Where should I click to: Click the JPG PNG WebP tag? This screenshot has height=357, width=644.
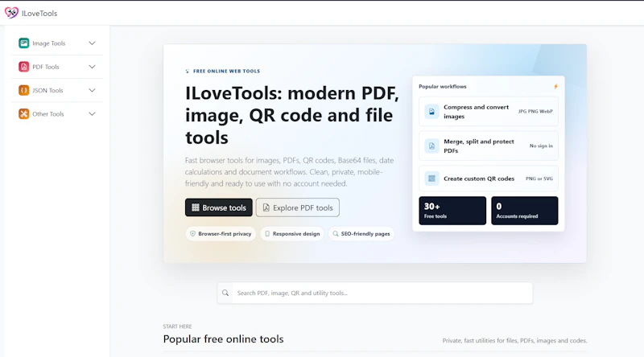tap(535, 111)
